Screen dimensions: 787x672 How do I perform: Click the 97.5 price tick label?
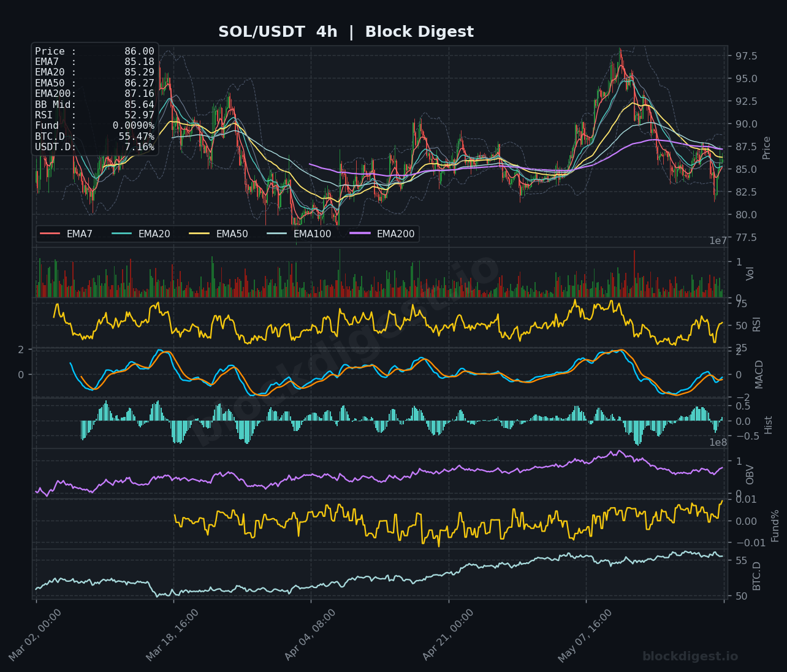point(746,56)
